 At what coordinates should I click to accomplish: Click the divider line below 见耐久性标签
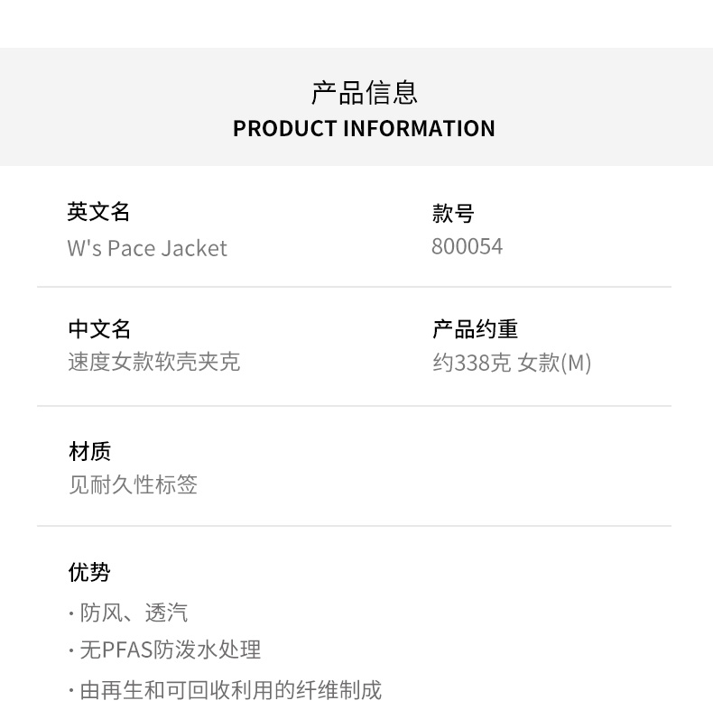pyautogui.click(x=354, y=526)
